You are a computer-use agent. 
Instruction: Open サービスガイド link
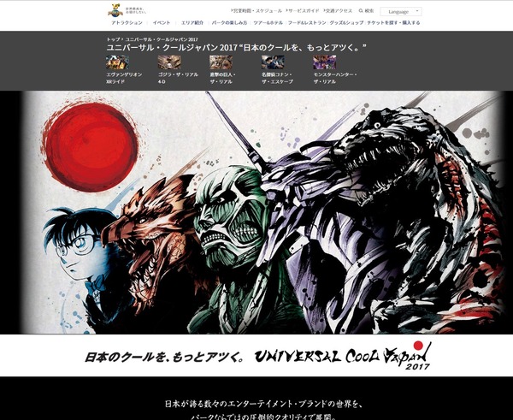303,11
